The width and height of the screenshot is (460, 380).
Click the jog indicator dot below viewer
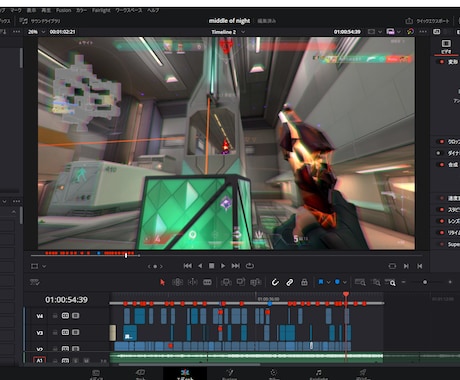(155, 266)
